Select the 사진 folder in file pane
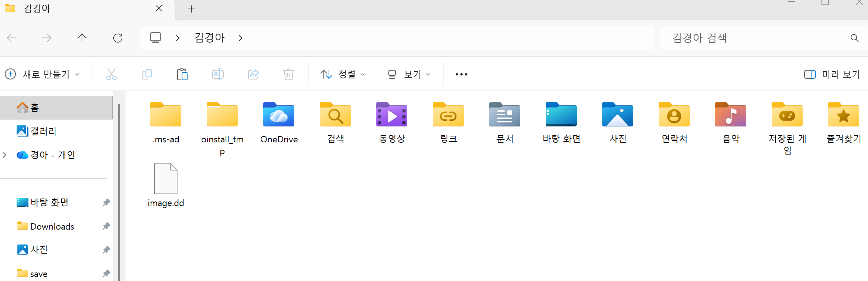Screen dimensions: 868x281 [618, 123]
